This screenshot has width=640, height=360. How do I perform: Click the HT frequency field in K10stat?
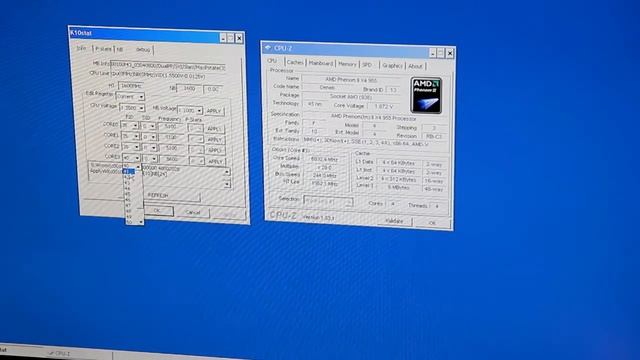point(131,86)
